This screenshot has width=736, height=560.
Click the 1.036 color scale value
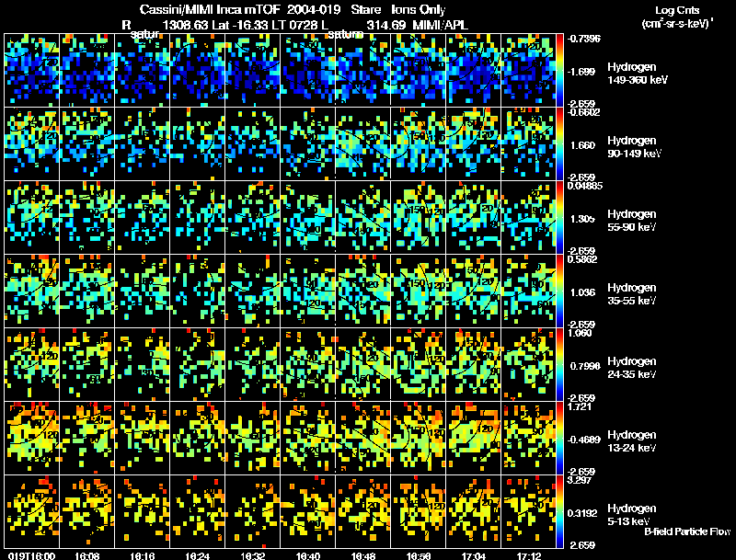point(582,292)
